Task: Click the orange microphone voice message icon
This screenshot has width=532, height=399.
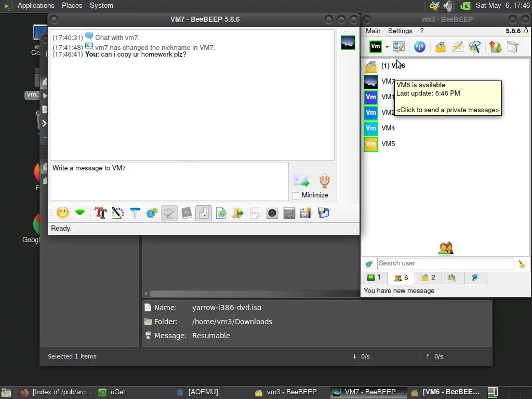Action: [x=325, y=180]
